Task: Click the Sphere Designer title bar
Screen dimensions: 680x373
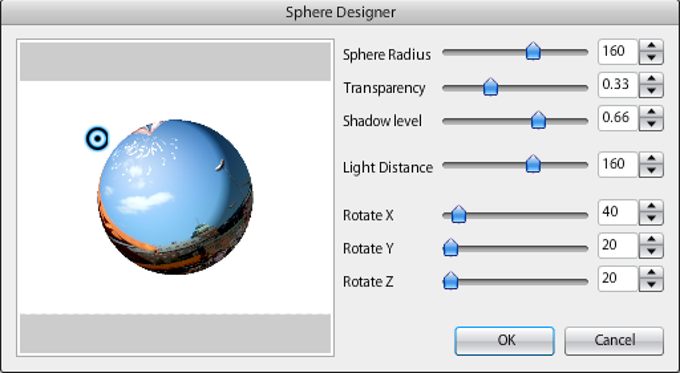Action: 340,12
